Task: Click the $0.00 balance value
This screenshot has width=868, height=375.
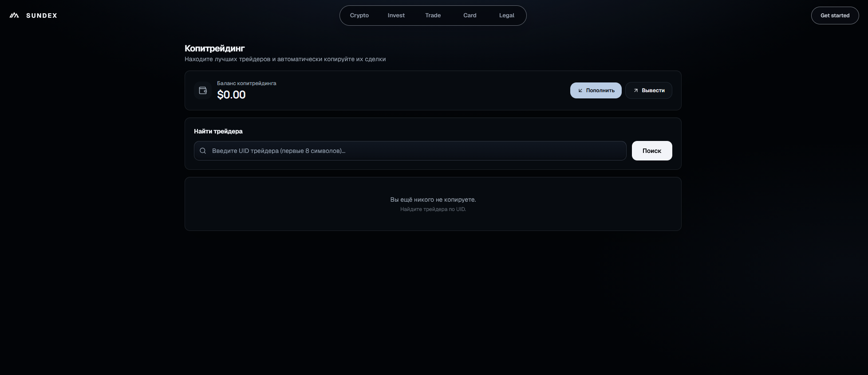Action: click(231, 94)
